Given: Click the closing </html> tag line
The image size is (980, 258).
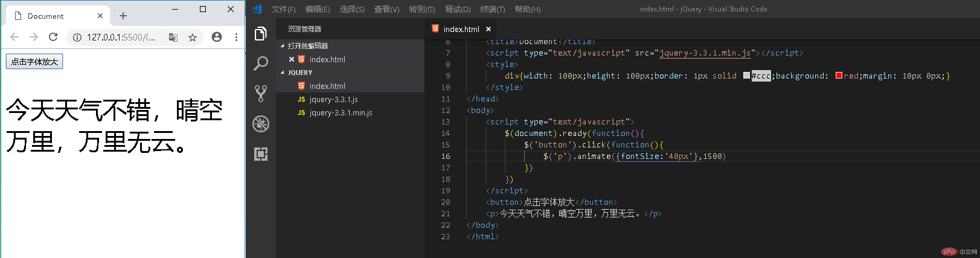Looking at the screenshot, I should pos(482,237).
